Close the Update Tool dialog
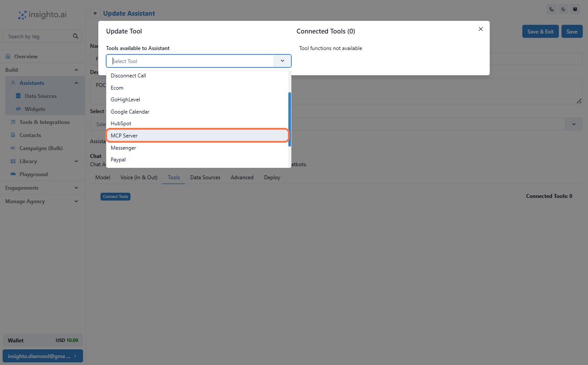 [481, 29]
